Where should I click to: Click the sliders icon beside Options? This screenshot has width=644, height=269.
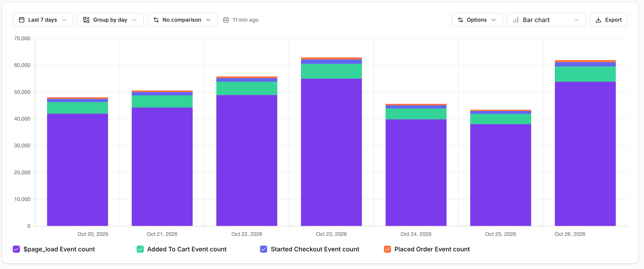click(460, 20)
